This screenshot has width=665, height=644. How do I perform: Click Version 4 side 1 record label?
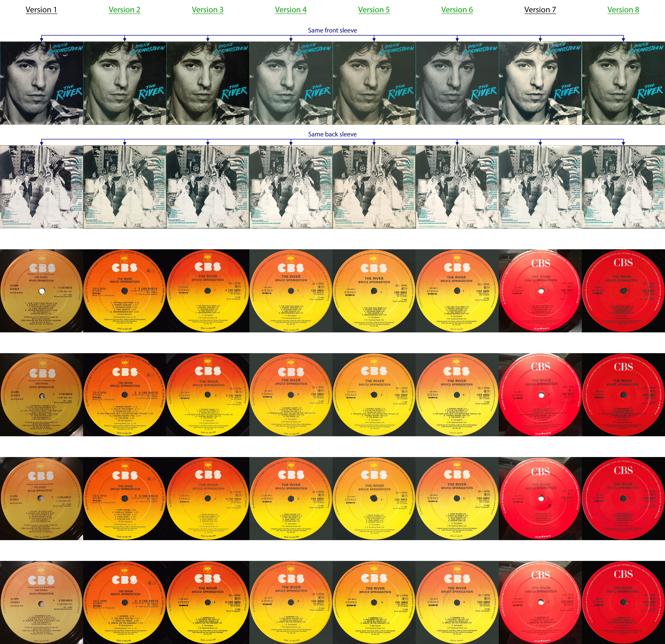(291, 291)
